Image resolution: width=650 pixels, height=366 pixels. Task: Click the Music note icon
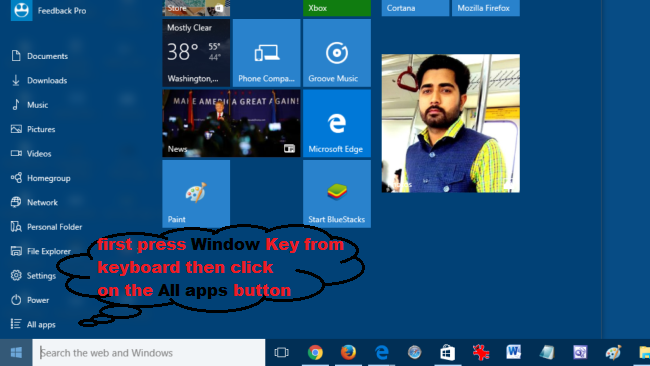click(16, 104)
